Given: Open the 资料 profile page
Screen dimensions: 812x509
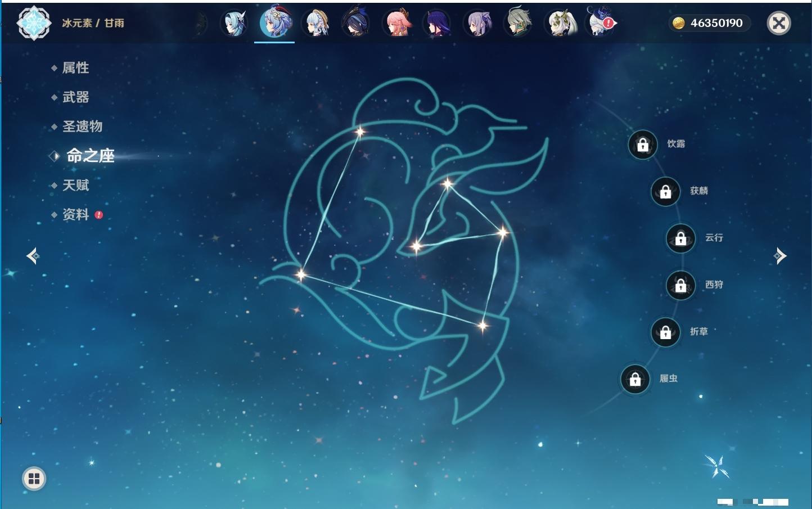Looking at the screenshot, I should point(76,214).
